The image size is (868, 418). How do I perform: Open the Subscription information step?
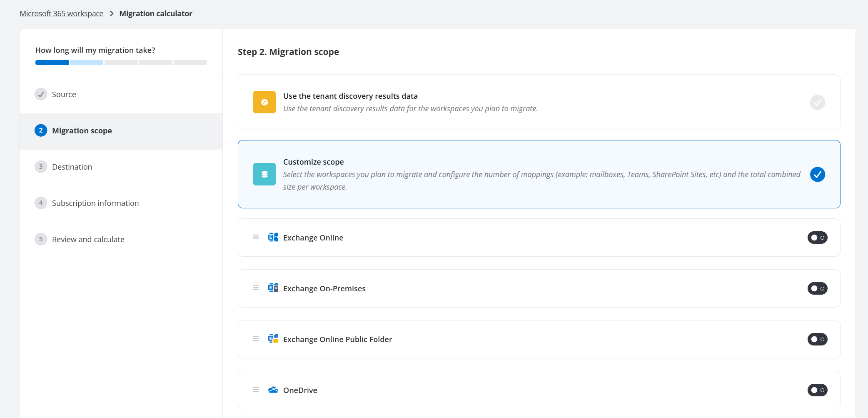(95, 203)
